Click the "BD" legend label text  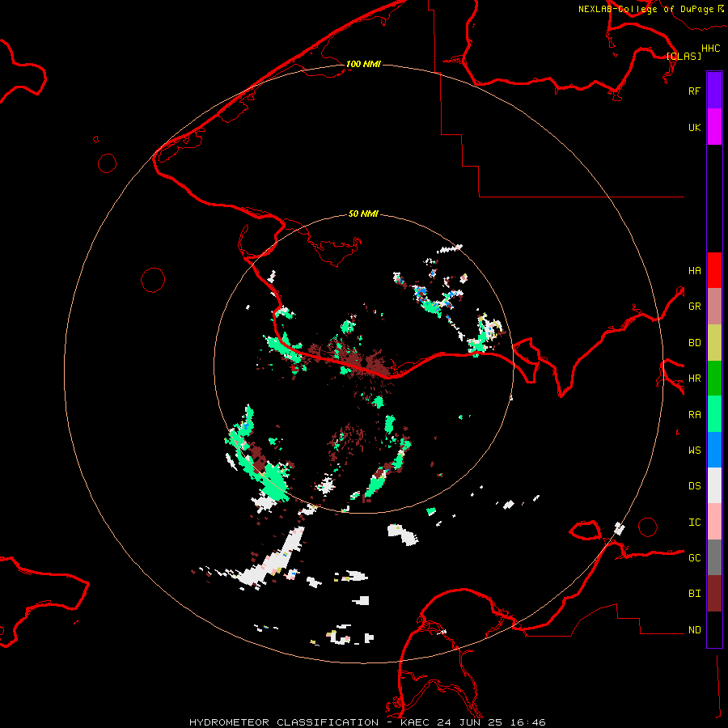(694, 343)
